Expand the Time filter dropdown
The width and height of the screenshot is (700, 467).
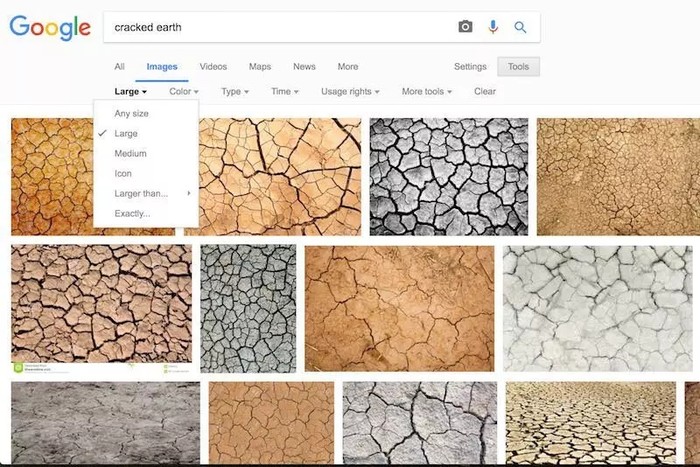click(x=285, y=91)
